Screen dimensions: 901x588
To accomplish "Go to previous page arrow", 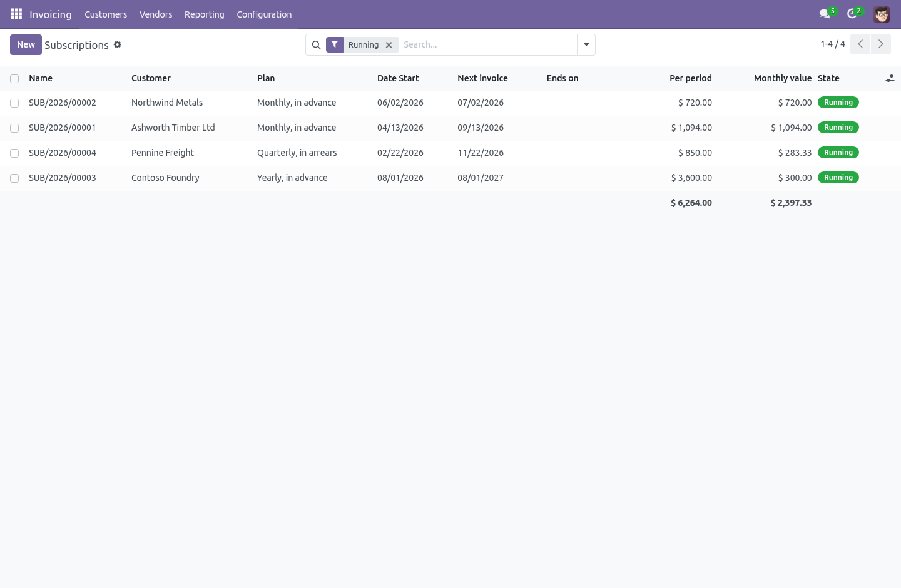I will 860,44.
